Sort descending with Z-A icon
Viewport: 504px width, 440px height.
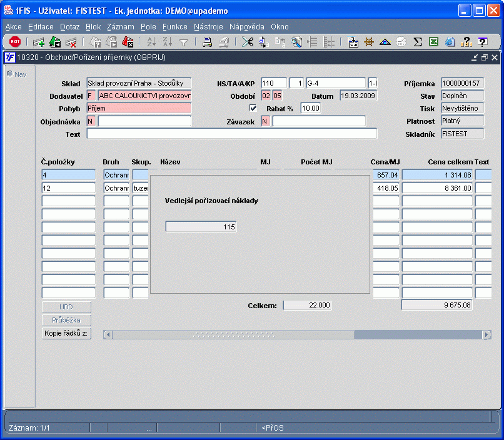(x=168, y=42)
